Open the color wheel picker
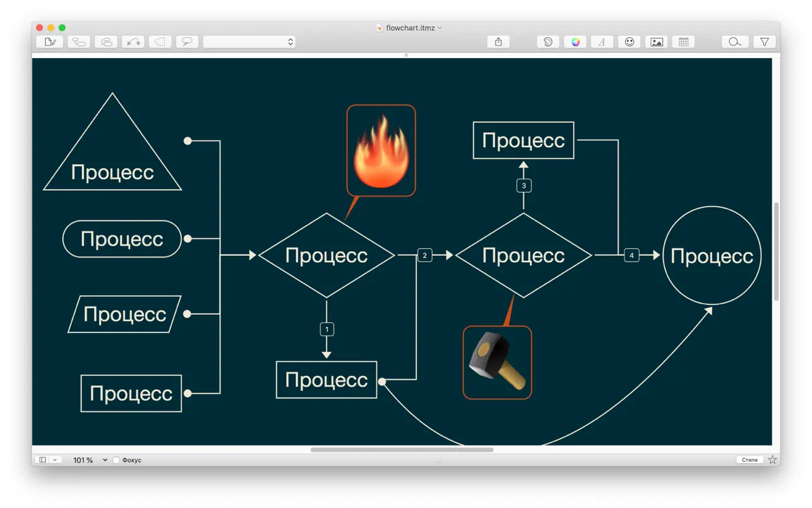This screenshot has height=508, width=812. coord(575,42)
